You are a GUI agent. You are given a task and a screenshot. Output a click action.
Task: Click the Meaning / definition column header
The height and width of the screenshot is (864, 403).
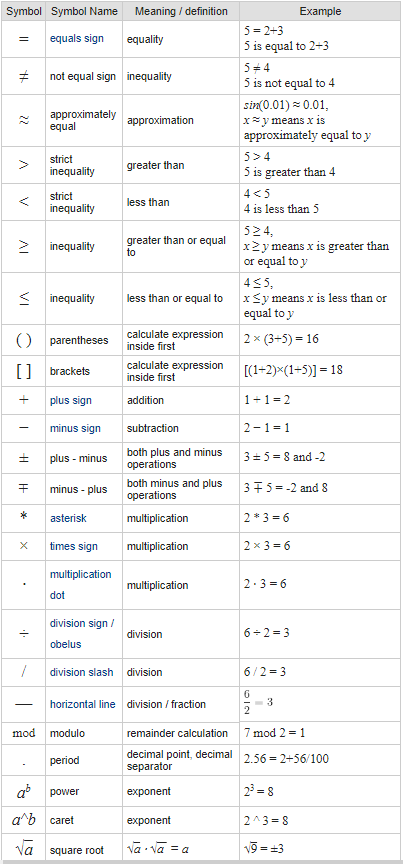point(181,11)
